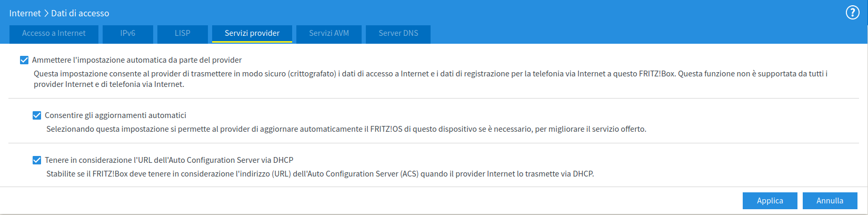Go to the Servizi AVM tab
Image resolution: width=868 pixels, height=215 pixels.
tap(329, 33)
